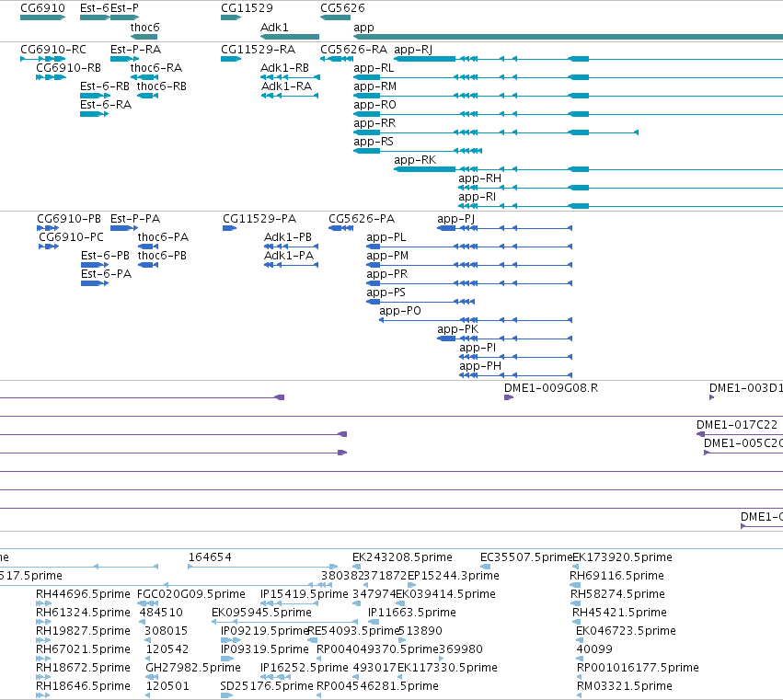Select protein Est-P-PA
Image resolution: width=783 pixels, height=700 pixels.
pyautogui.click(x=135, y=219)
